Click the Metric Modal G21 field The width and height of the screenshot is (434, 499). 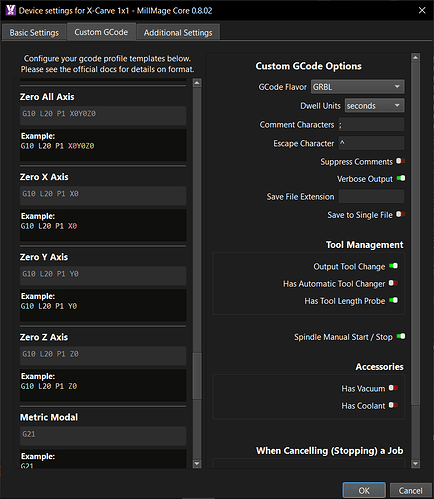pyautogui.click(x=103, y=436)
